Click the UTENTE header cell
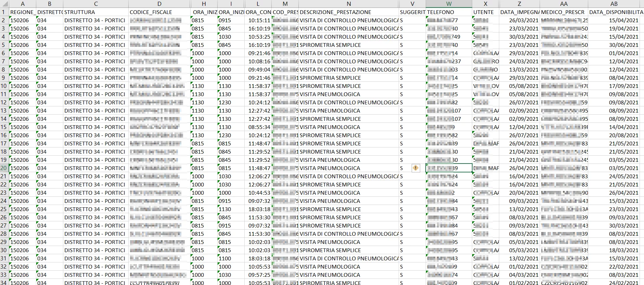644x285 pixels. tap(485, 12)
